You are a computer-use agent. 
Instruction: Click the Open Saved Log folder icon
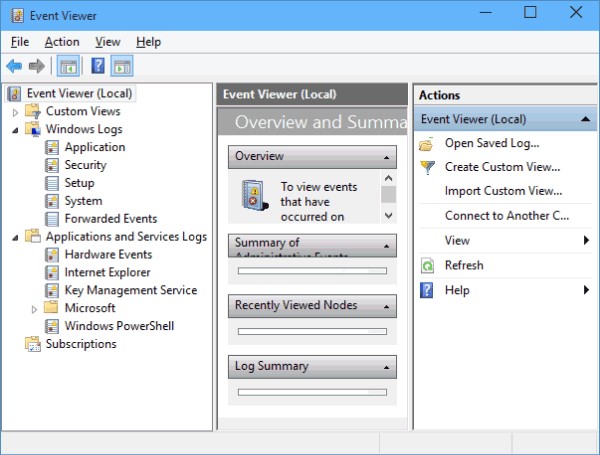pos(427,144)
